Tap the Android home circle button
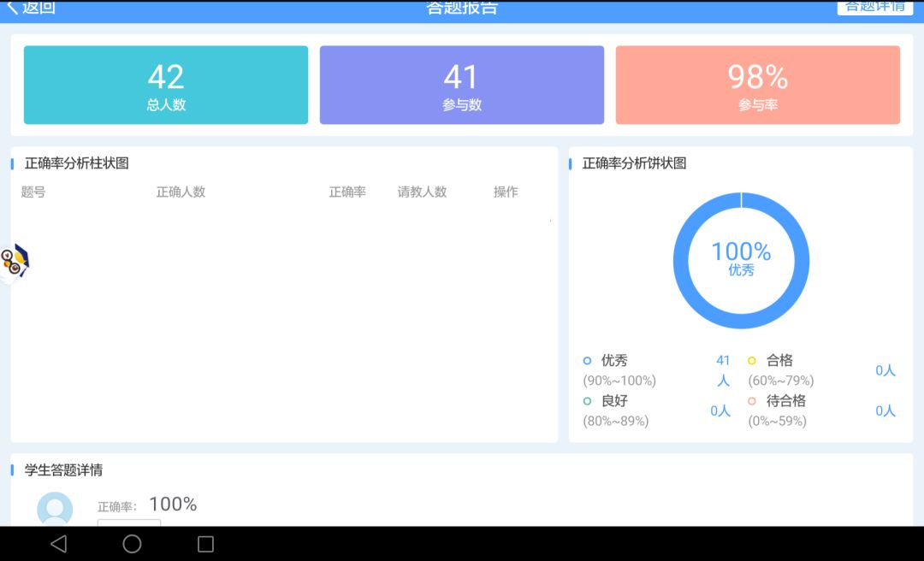This screenshot has width=924, height=561. click(x=132, y=544)
